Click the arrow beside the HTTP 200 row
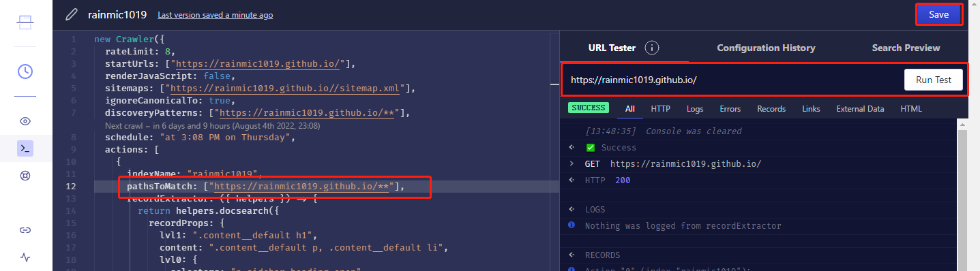The width and height of the screenshot is (980, 271). (x=571, y=180)
